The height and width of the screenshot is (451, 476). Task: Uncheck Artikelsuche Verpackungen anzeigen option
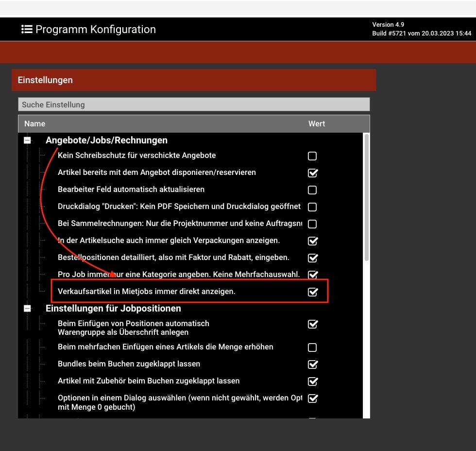tap(313, 241)
